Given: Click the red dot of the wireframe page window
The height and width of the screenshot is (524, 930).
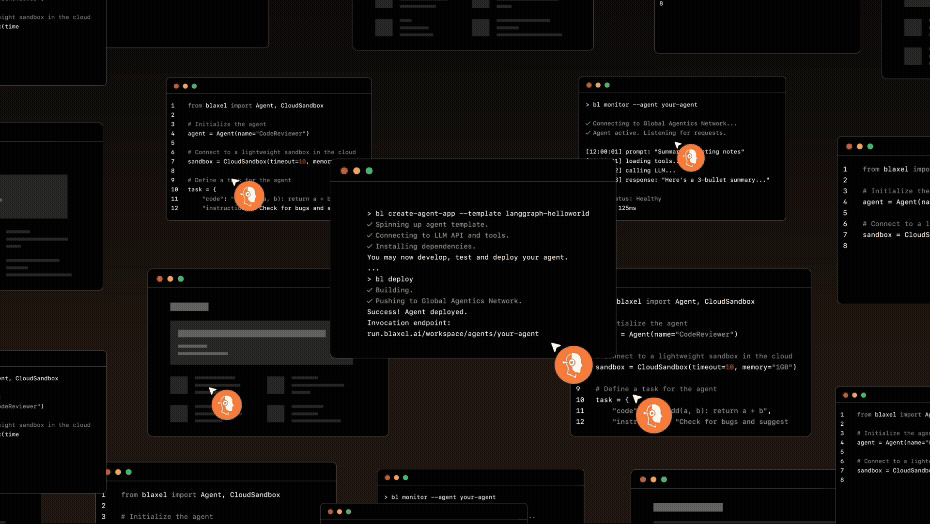Looking at the screenshot, I should pos(160,279).
